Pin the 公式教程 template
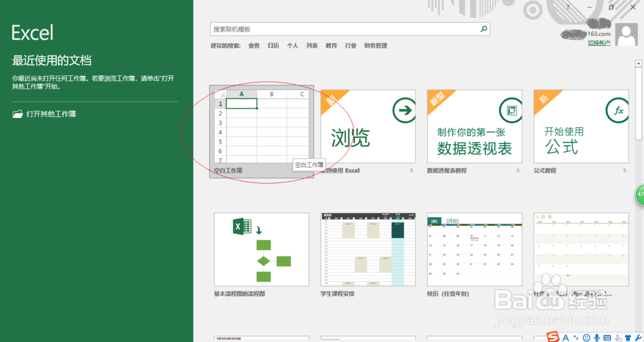Screen dimensions: 644x342 (624, 171)
